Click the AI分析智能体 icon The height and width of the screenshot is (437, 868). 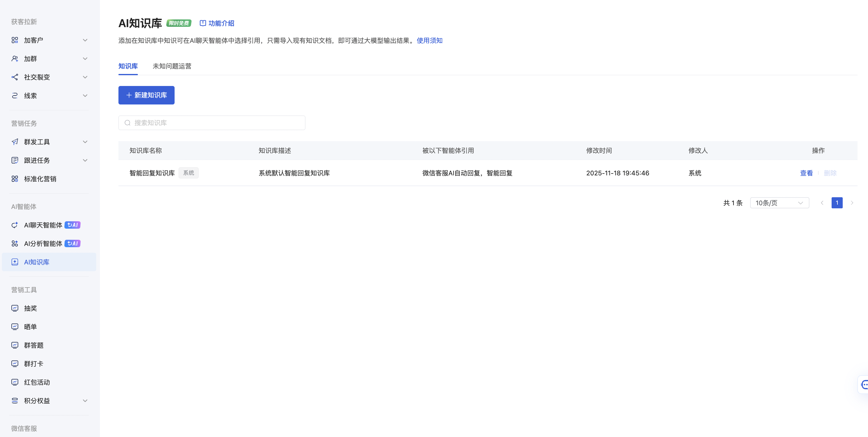pos(14,243)
